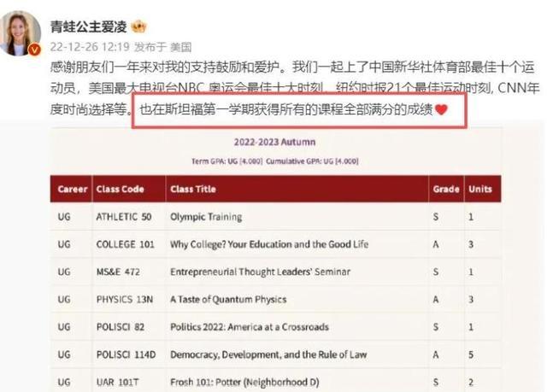Click the Class Title column header
The image size is (547, 392).
click(195, 189)
